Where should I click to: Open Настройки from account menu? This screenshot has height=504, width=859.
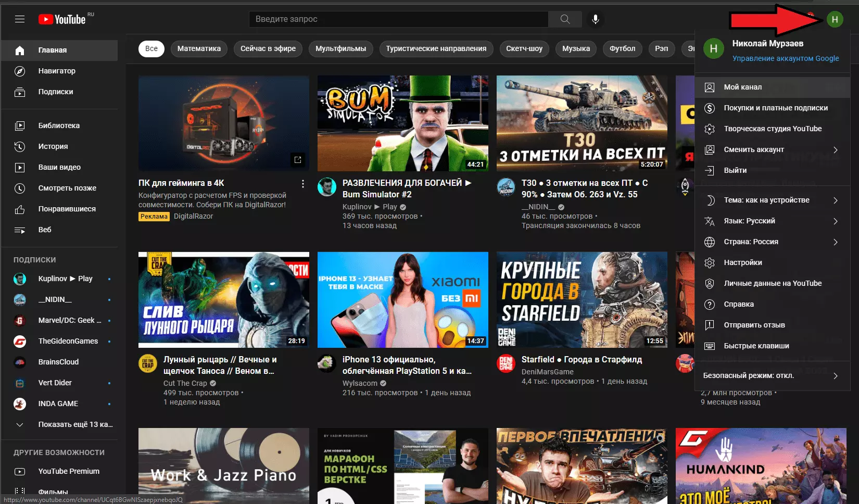(x=773, y=262)
